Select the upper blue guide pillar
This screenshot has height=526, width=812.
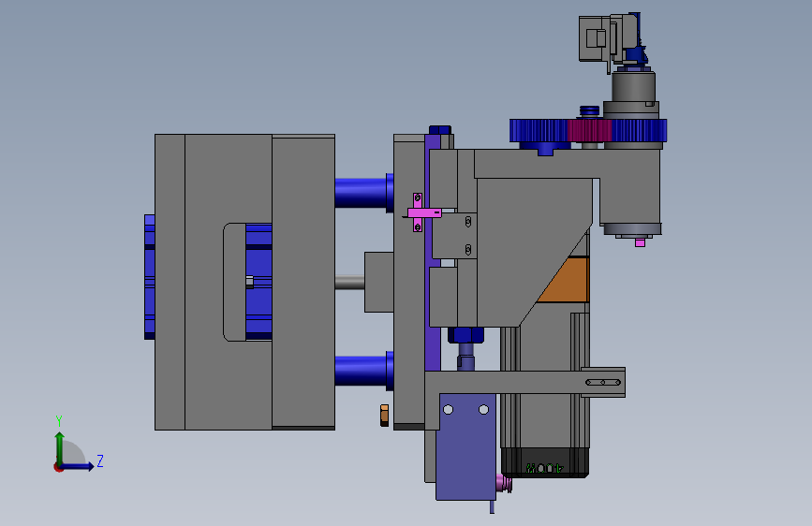click(364, 192)
